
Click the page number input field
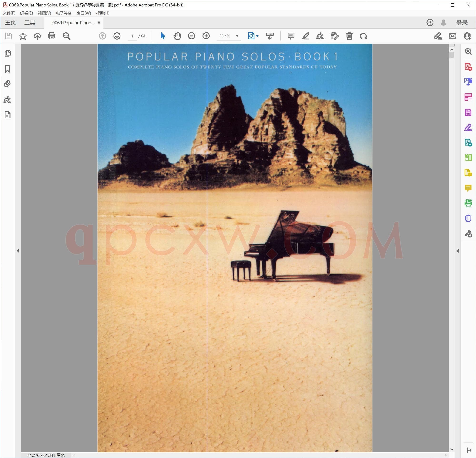132,36
